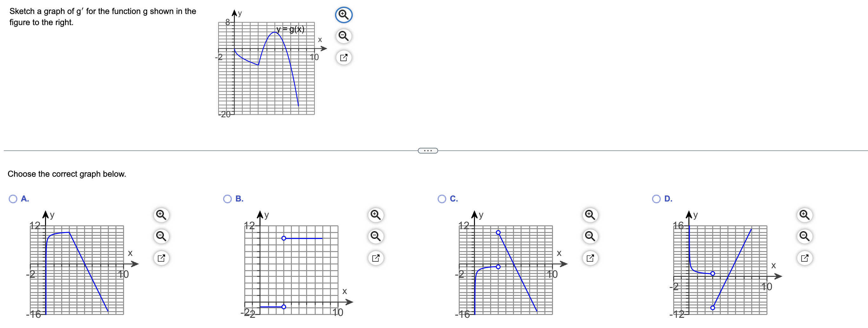Open graph A in an enlarged external view

coord(161,258)
